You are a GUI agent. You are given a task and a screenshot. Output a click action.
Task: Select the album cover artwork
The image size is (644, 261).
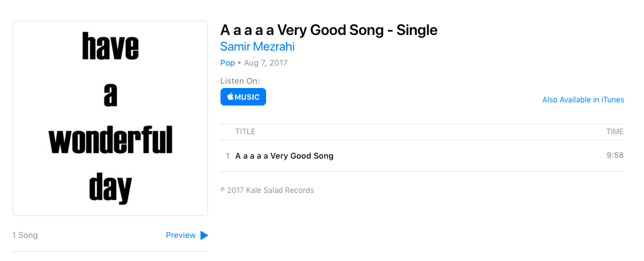pos(110,119)
